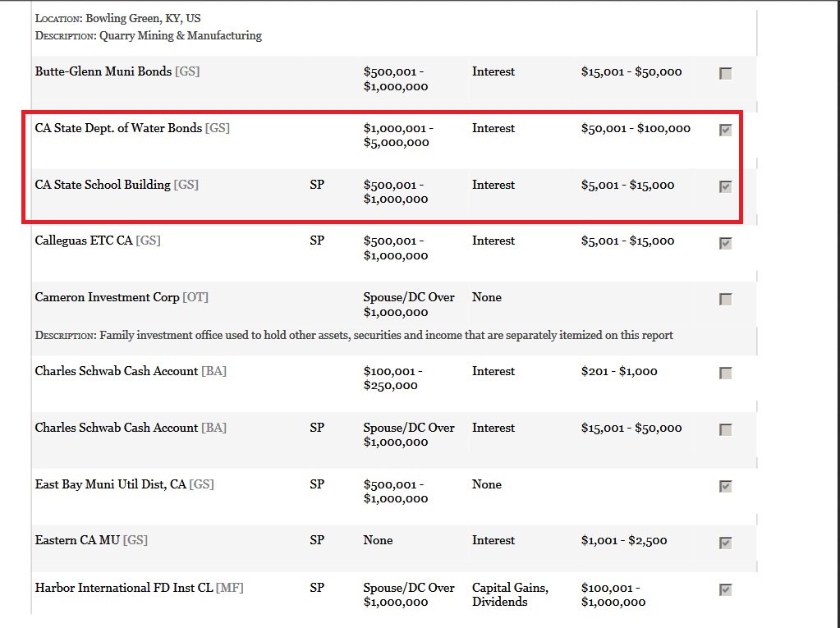Viewport: 840px width, 628px height.
Task: Tick checkbox on Charles Schwab $201 - $1,000 row
Action: tap(725, 374)
